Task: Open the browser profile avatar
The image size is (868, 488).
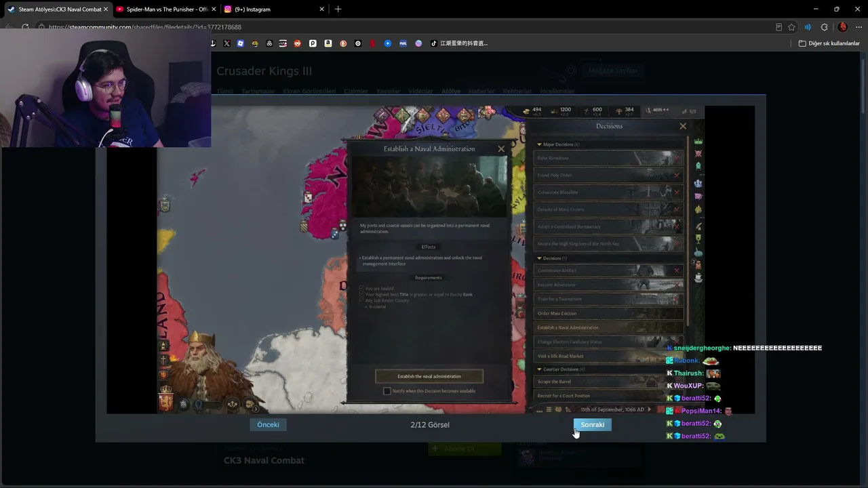Action: (843, 27)
